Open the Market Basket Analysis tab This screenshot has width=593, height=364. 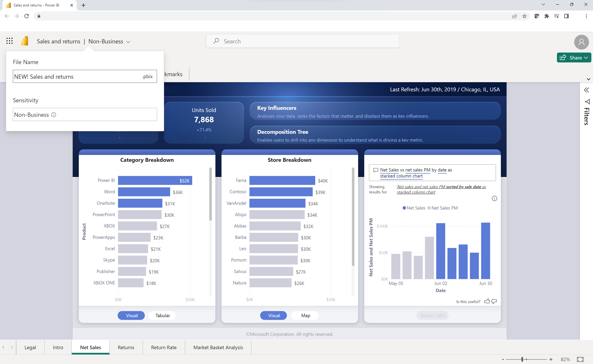218,347
